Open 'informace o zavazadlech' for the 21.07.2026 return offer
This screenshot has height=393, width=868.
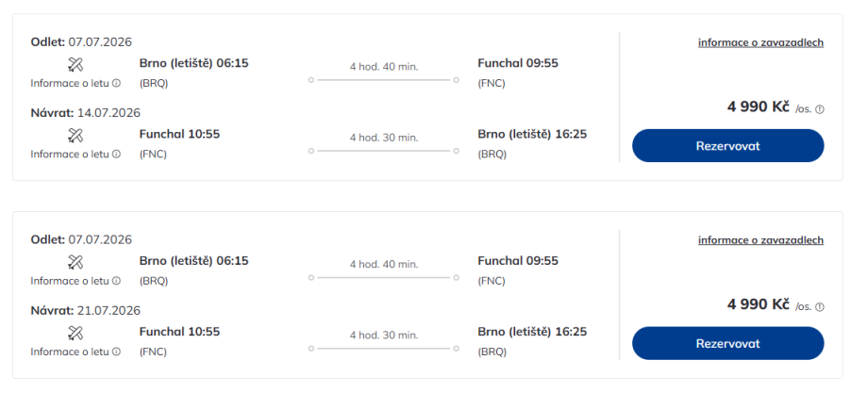click(x=760, y=240)
